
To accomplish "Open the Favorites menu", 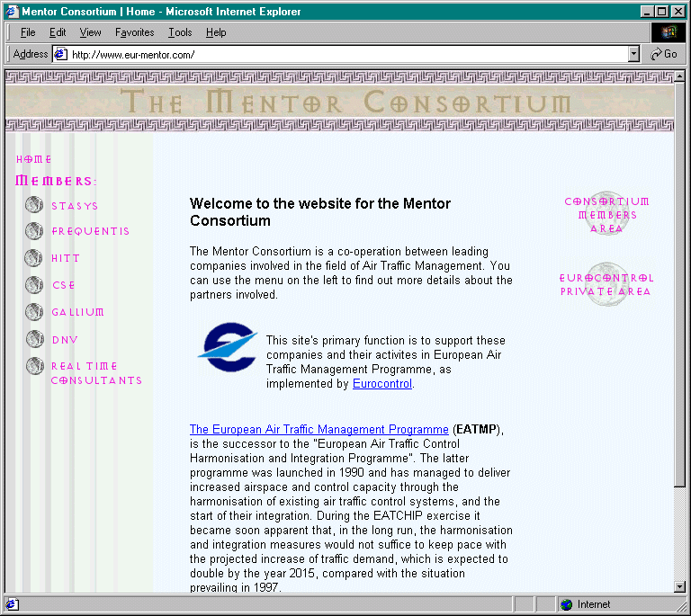I will (134, 32).
